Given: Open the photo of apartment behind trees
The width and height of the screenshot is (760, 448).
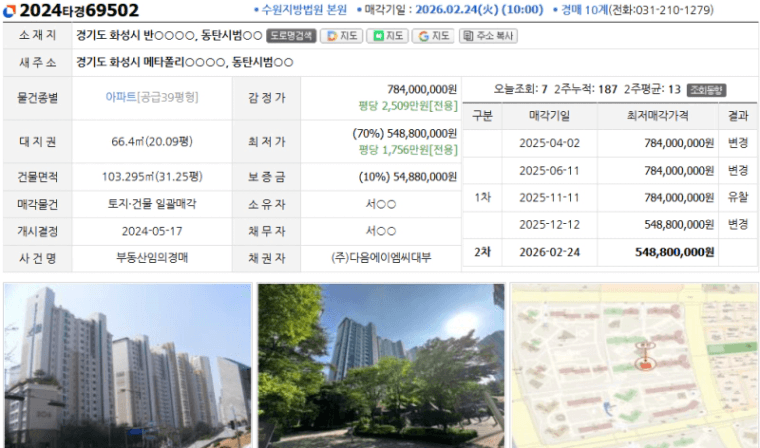Looking at the screenshot, I should (381, 366).
